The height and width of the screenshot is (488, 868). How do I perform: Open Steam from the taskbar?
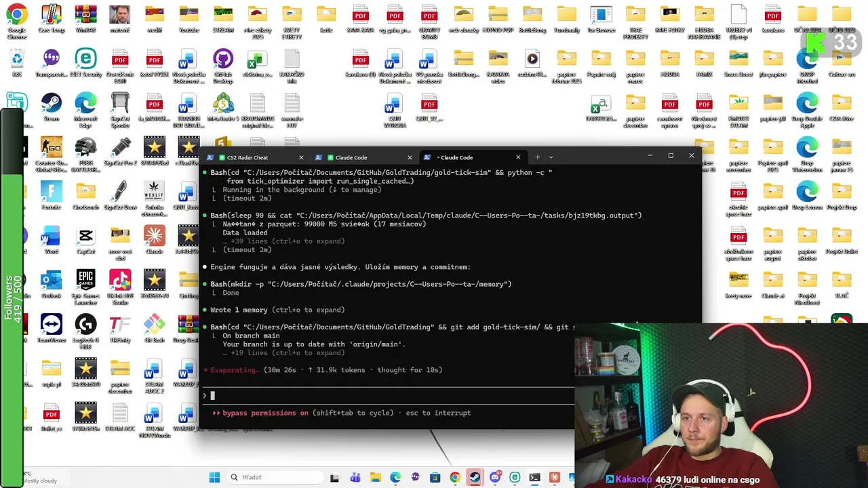pyautogui.click(x=475, y=477)
